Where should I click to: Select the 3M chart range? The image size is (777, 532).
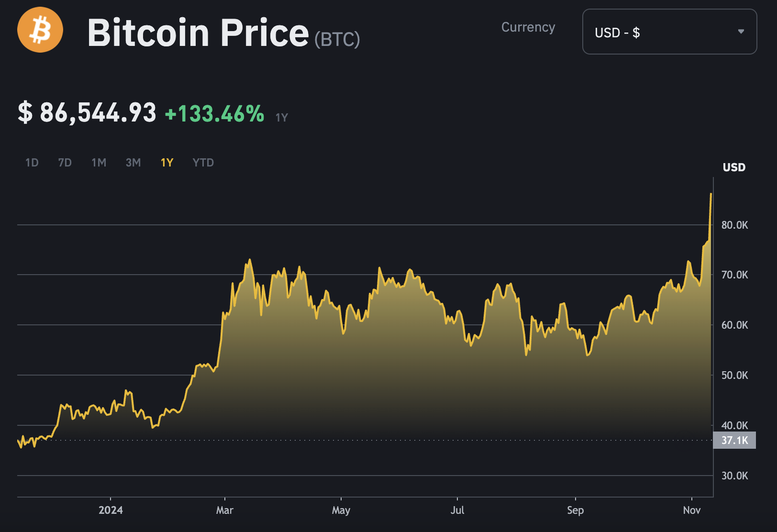pyautogui.click(x=133, y=163)
